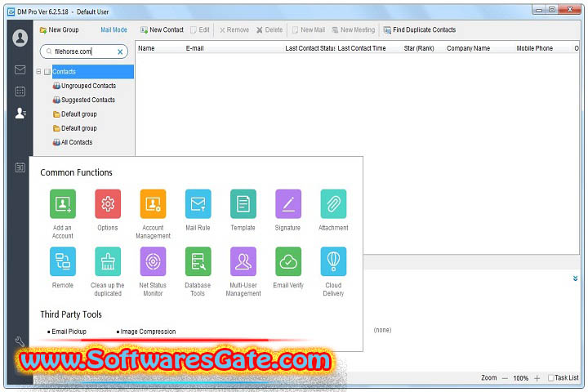Click the search field containing filehorse.com
This screenshot has height=392, width=588.
[x=84, y=51]
